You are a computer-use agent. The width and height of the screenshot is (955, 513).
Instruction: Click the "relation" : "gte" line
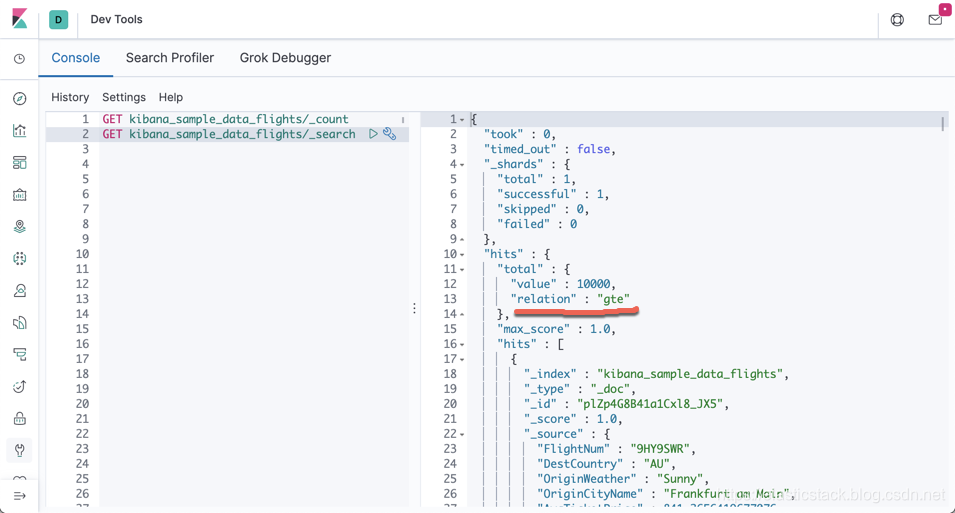coord(569,299)
